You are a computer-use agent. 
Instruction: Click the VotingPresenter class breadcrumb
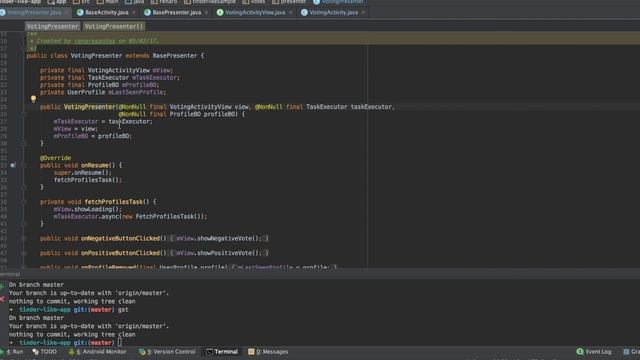click(x=52, y=26)
